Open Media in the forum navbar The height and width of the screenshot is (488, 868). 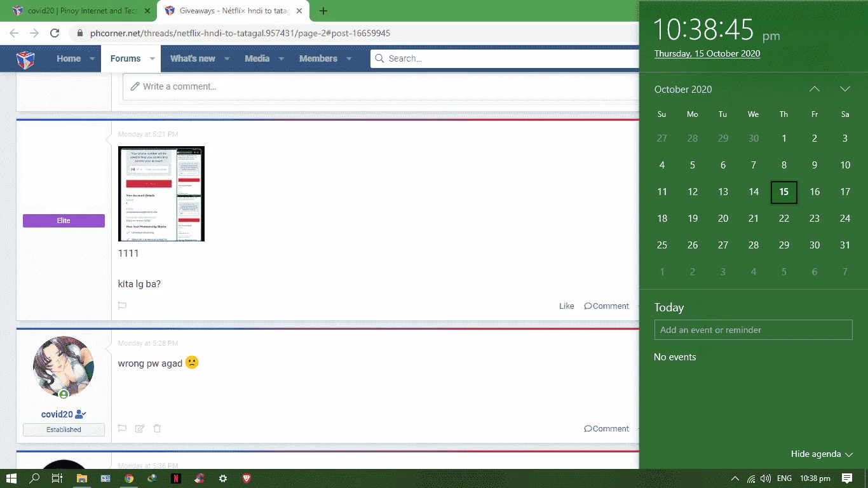click(x=257, y=58)
